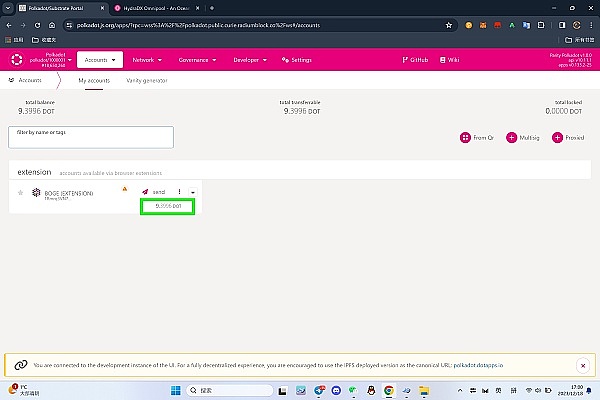Viewport: 600px width, 400px height.
Task: Switch to the My accounts tab
Action: [94, 80]
